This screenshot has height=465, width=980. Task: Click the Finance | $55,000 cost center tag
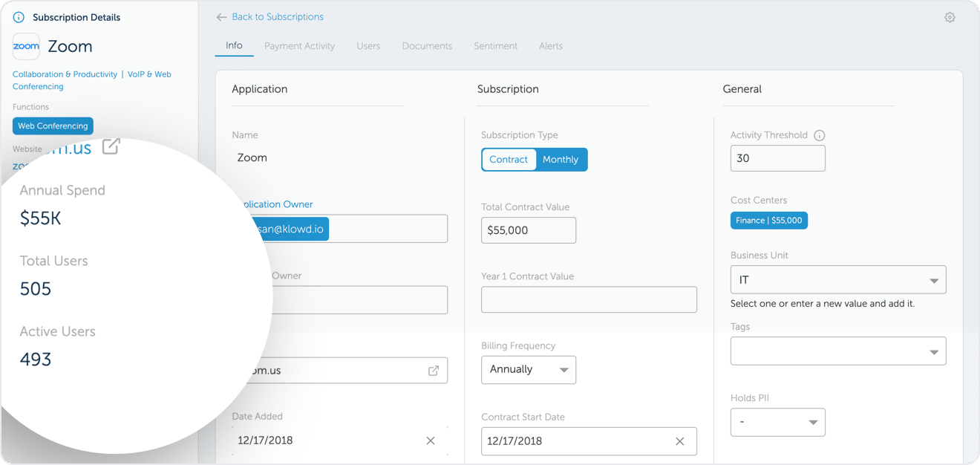[769, 221]
